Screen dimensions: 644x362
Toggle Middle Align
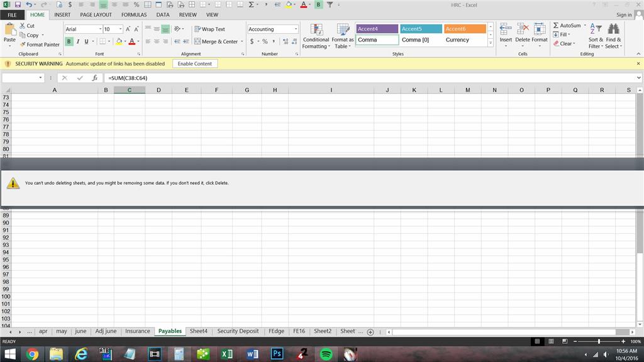point(157,29)
